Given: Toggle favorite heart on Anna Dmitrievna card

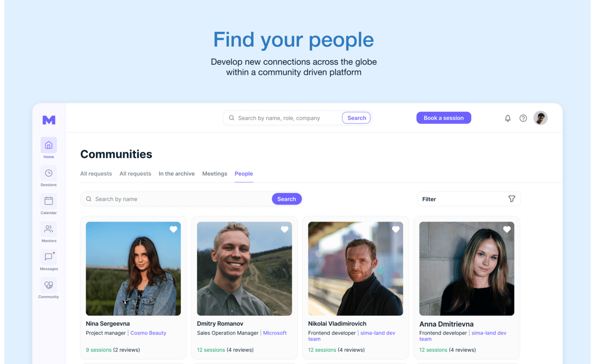Looking at the screenshot, I should 507,229.
